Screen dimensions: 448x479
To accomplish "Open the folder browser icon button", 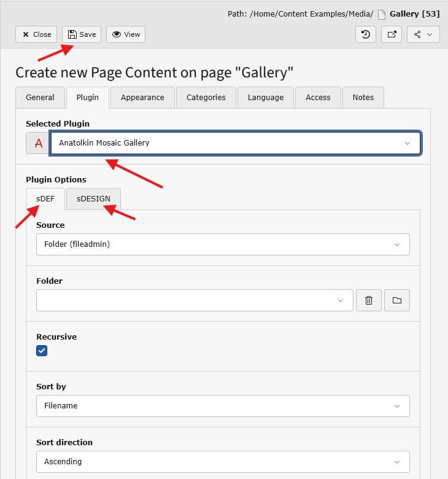I will click(x=397, y=300).
